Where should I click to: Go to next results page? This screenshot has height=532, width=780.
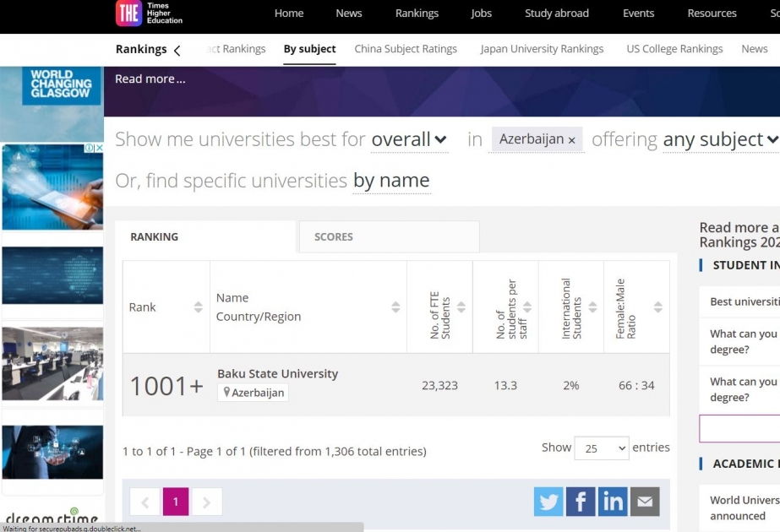click(207, 502)
